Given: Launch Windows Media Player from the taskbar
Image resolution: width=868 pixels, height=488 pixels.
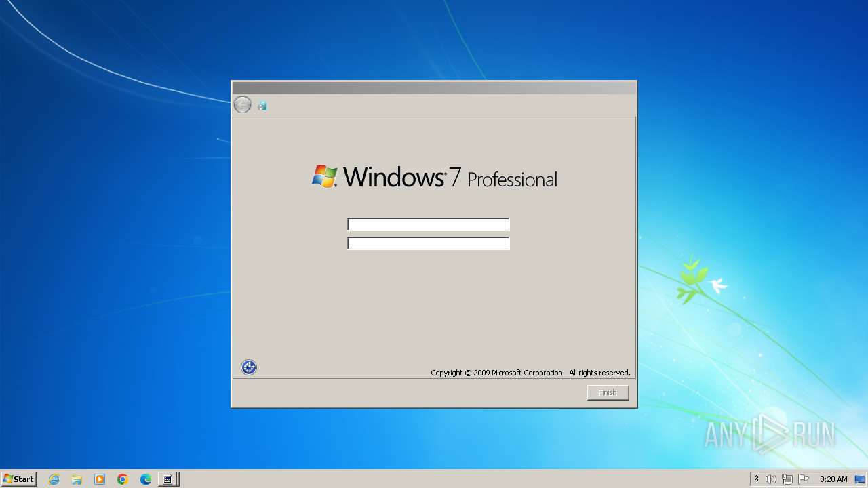Looking at the screenshot, I should point(100,479).
